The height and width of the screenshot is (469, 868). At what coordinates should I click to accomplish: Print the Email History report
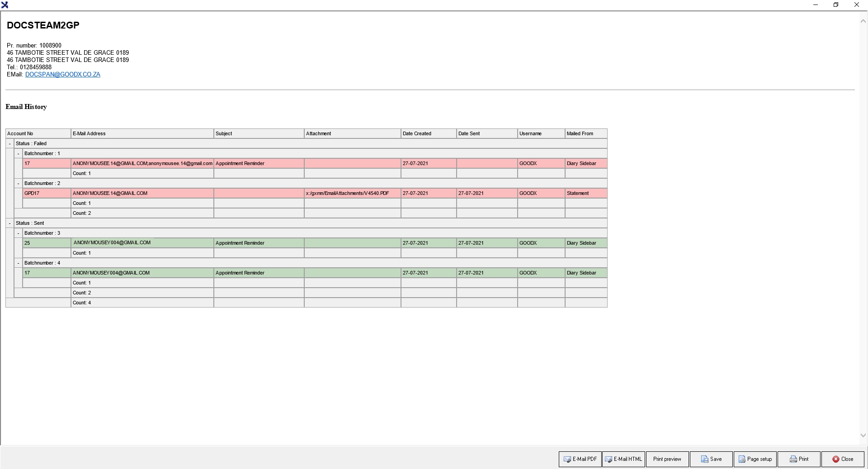pyautogui.click(x=799, y=459)
